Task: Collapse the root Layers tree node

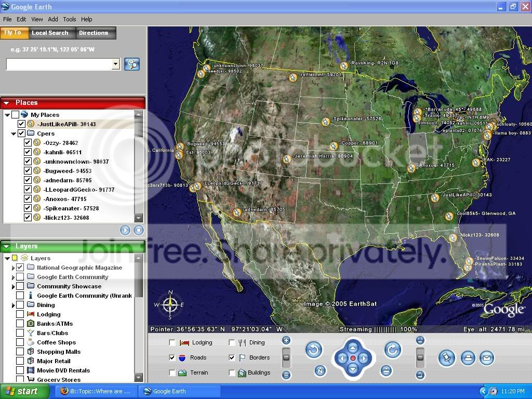Action: tap(7, 258)
